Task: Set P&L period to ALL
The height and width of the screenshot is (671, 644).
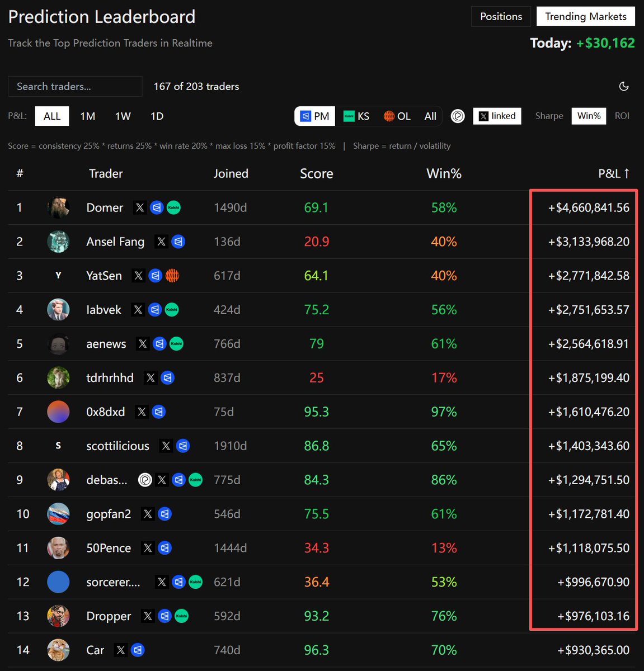Action: point(52,116)
